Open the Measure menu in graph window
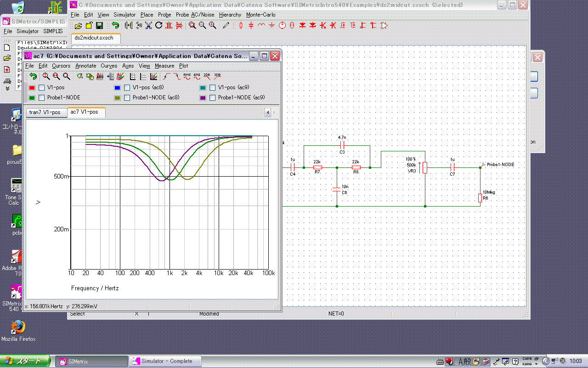This screenshot has height=368, width=588. [164, 66]
